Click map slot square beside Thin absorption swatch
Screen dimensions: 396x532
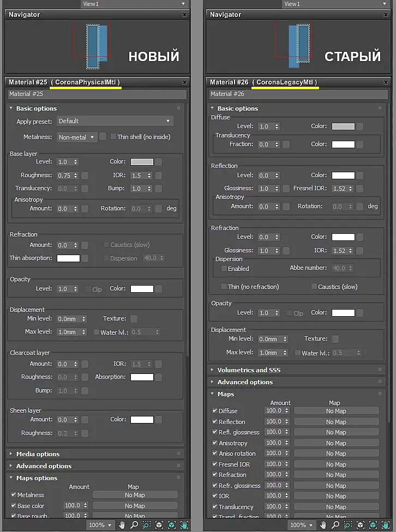85,258
